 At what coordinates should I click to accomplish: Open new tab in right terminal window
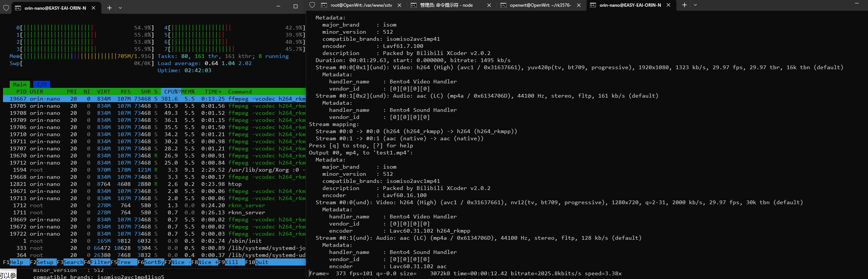(x=684, y=5)
